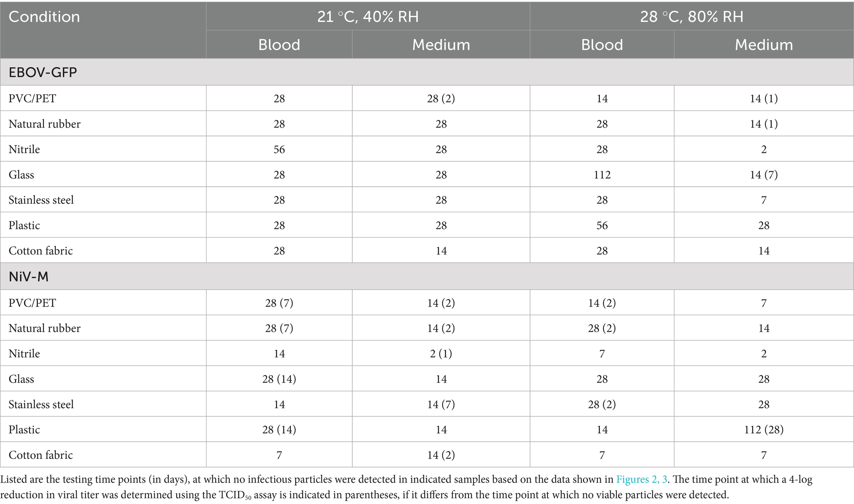Click the PVC/PET label under NiV-M
Screen dimensions: 854x504
tap(32, 303)
